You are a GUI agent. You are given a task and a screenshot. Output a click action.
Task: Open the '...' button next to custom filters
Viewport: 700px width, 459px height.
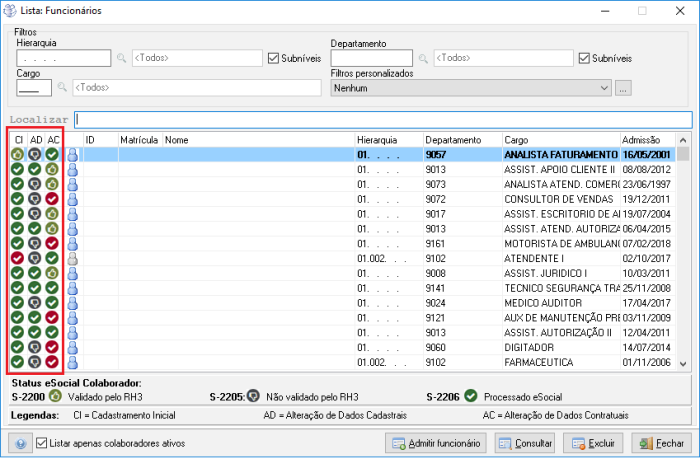click(x=623, y=88)
